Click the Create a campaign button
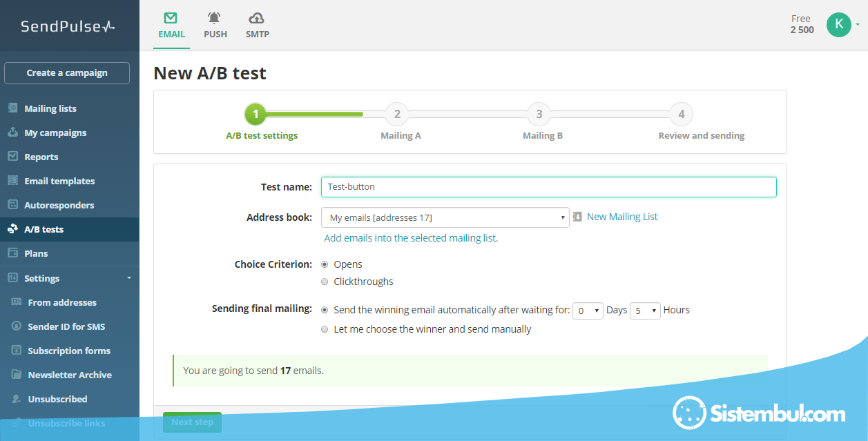This screenshot has width=868, height=441. (67, 73)
